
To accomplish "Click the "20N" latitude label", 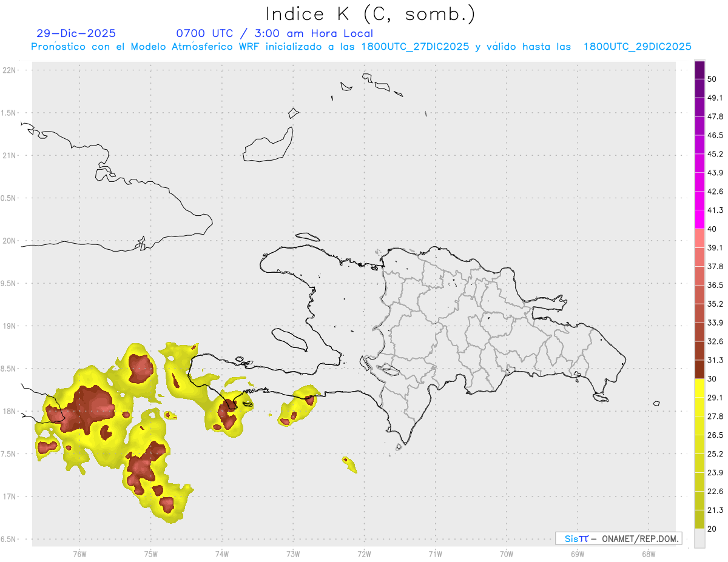I will point(10,241).
